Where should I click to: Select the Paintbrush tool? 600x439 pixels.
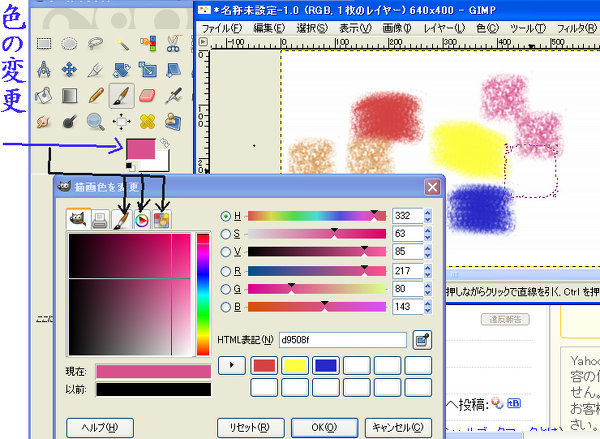pyautogui.click(x=122, y=96)
